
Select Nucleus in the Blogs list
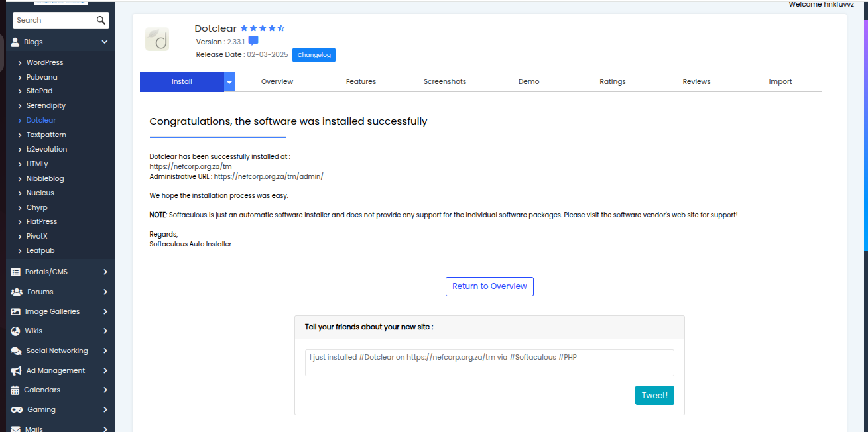[x=40, y=193]
